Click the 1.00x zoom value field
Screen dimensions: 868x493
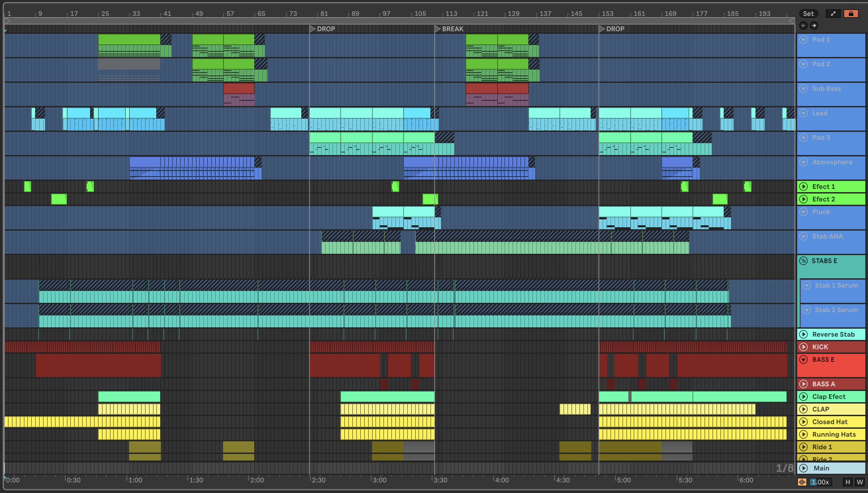click(820, 482)
